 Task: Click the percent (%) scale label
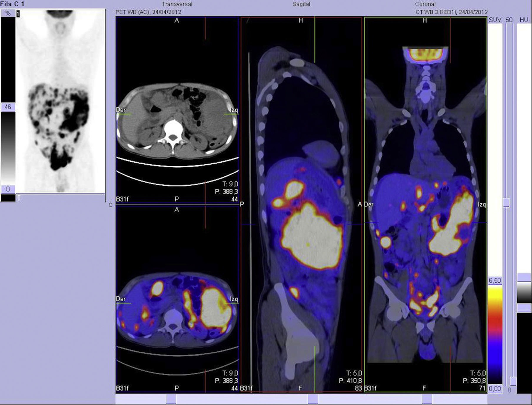8,13
